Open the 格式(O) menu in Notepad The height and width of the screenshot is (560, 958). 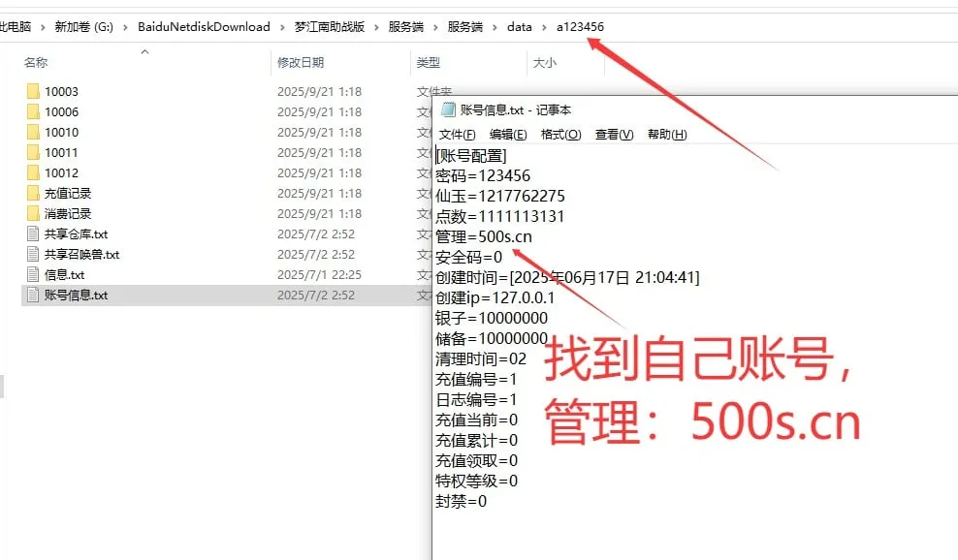tap(560, 135)
